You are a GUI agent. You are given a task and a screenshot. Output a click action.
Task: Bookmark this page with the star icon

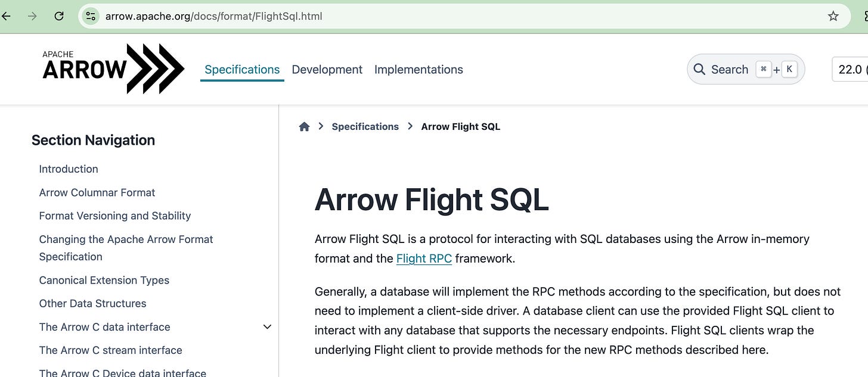point(833,16)
